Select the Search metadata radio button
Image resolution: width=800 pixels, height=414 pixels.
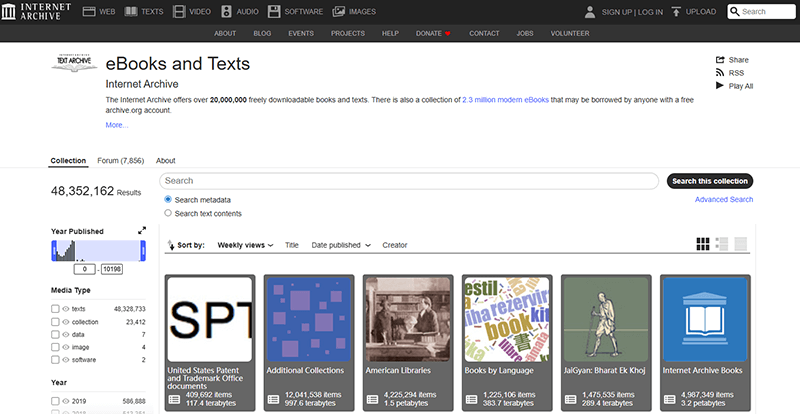click(168, 199)
